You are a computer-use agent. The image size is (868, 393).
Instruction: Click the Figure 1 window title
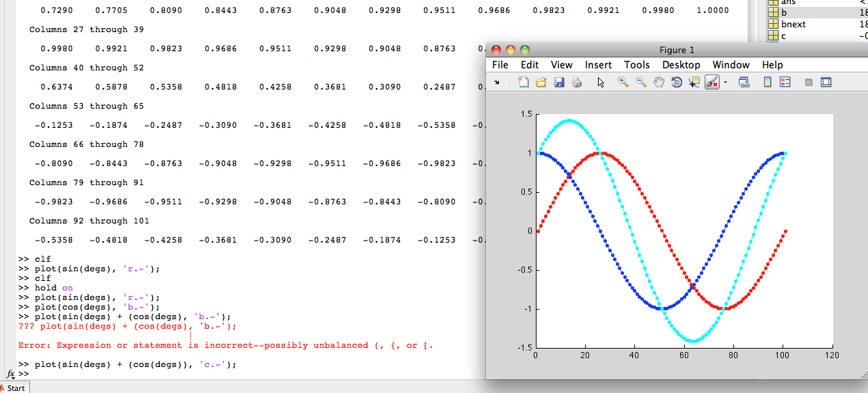(677, 50)
